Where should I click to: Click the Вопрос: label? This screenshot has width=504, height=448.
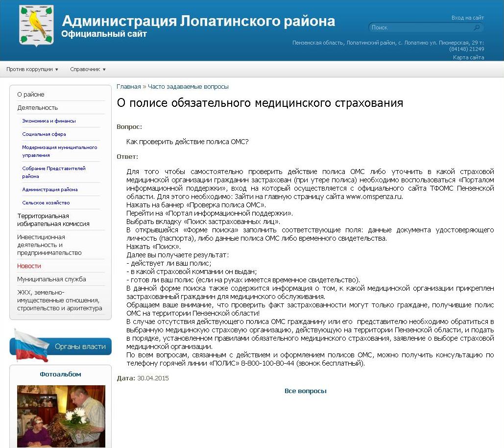tap(129, 127)
